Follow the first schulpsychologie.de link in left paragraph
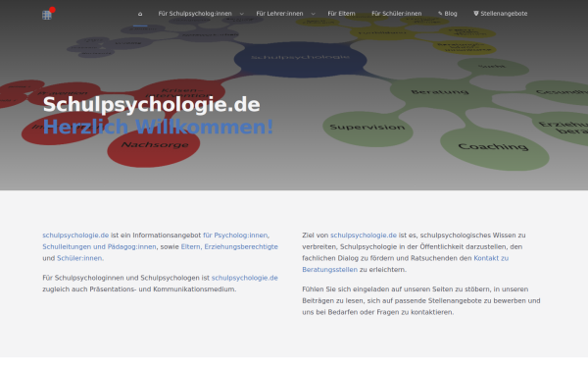588x368 pixels. pyautogui.click(x=75, y=236)
